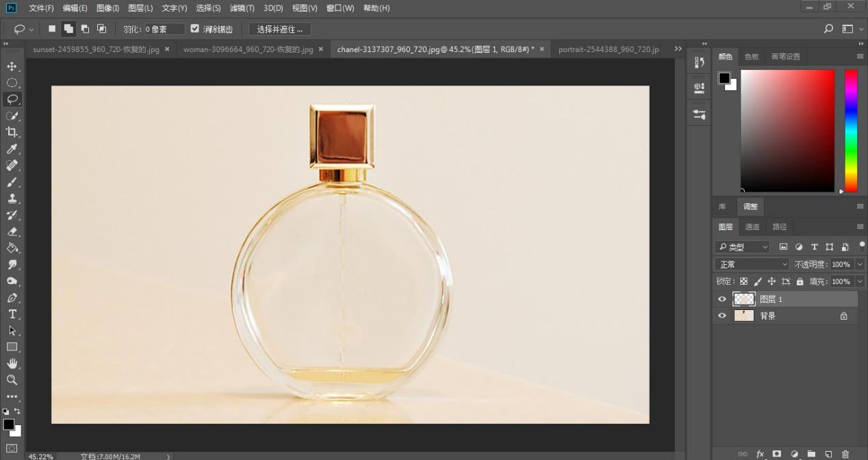Reset default foreground and background colors
The width and height of the screenshot is (868, 460).
click(6, 411)
